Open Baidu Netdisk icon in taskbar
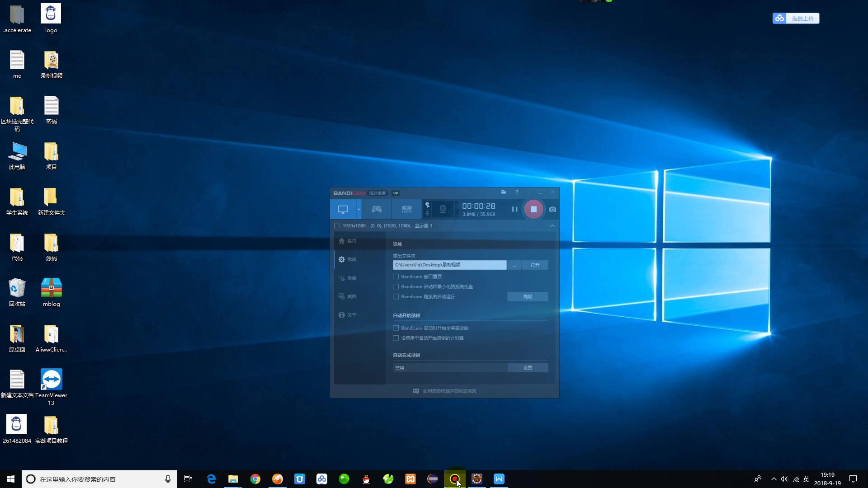 click(x=322, y=479)
